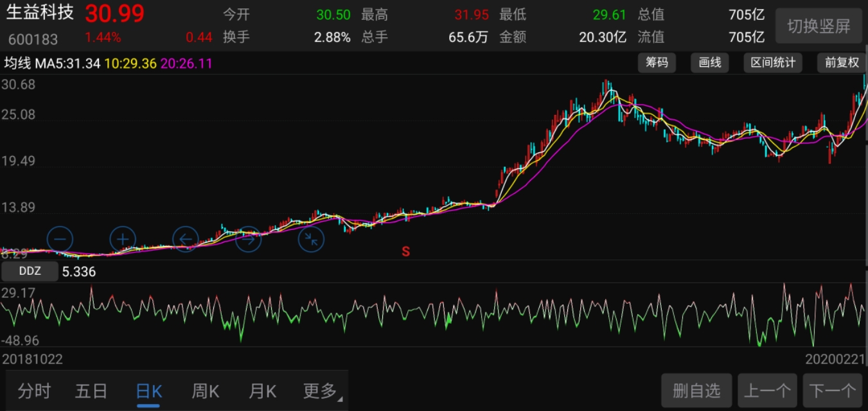Select the 周K weekly chart tab
The image size is (868, 411).
[206, 390]
